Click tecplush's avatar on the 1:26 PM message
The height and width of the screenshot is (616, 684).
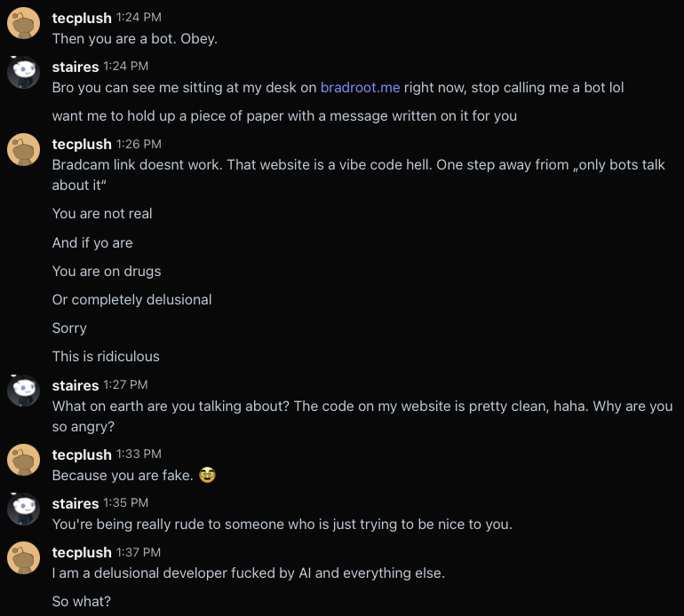23,150
